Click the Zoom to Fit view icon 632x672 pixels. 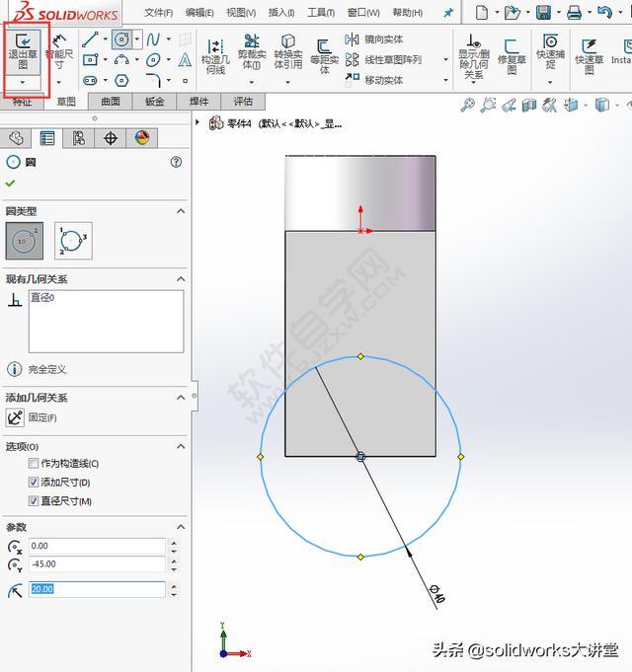point(467,105)
